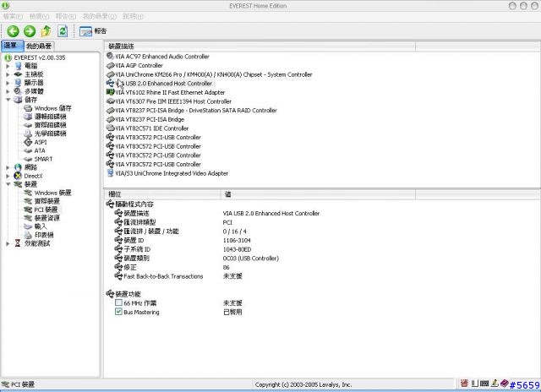The height and width of the screenshot is (392, 541).
Task: Select VIA USB 2.0 Enhanced Host Controller row
Action: [x=163, y=83]
